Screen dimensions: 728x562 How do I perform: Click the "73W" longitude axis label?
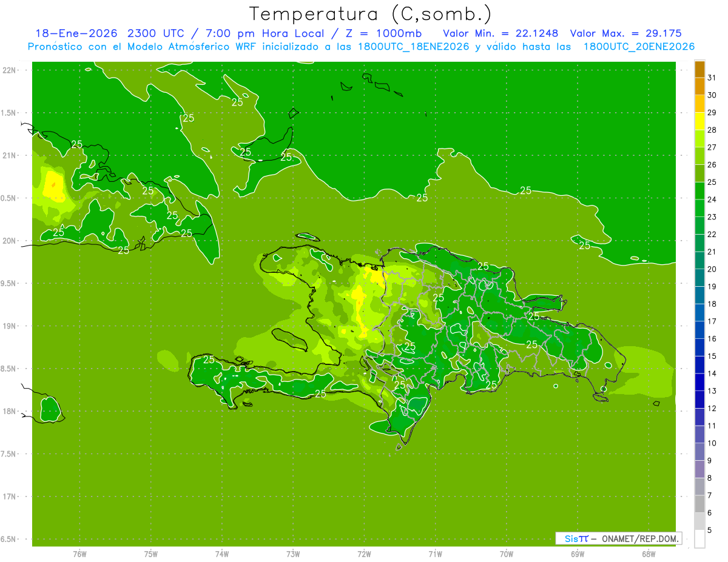coord(293,554)
